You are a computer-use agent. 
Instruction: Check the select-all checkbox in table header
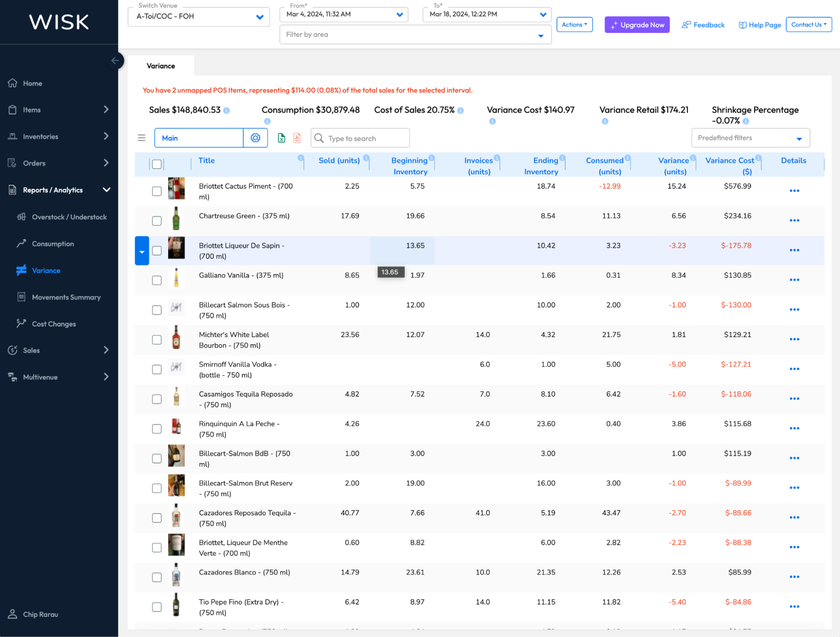coord(157,164)
